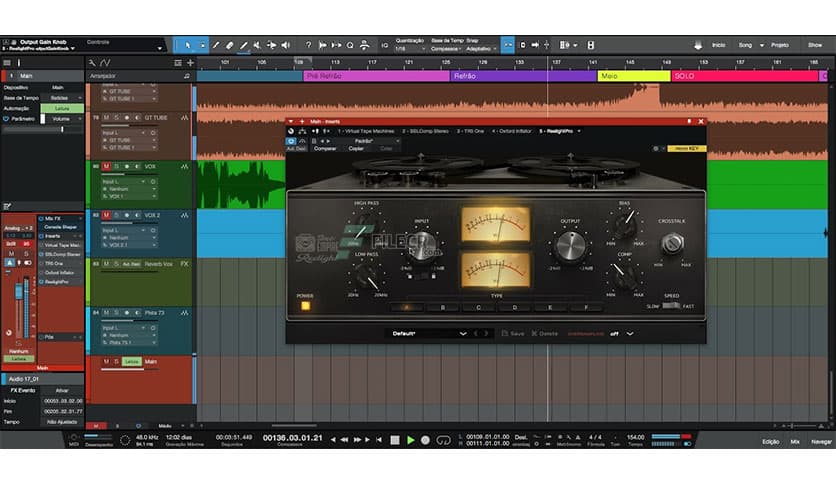Play the song from transport

tap(411, 440)
